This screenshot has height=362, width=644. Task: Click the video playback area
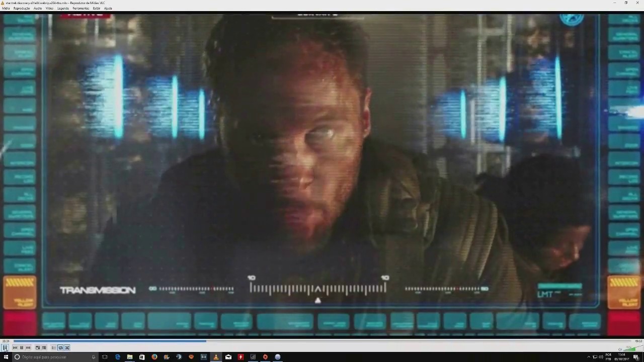(x=322, y=174)
